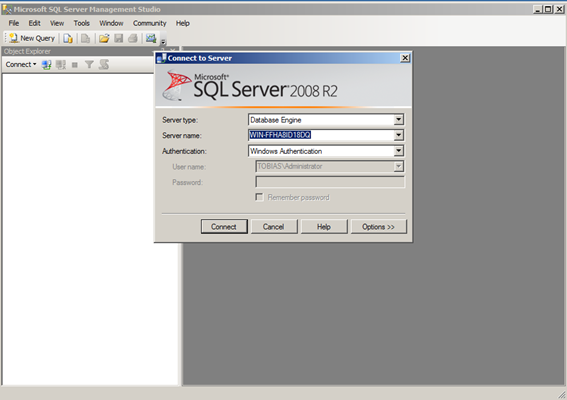The image size is (567, 400).
Task: Click the grayed-out query document icon beside Database Engine Query
Action: pos(85,38)
